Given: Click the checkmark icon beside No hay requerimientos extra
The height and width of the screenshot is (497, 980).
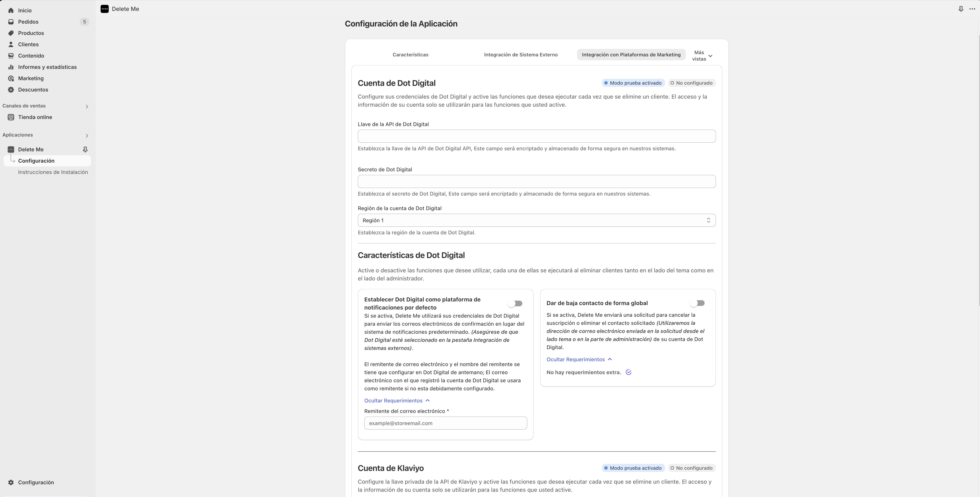Looking at the screenshot, I should (x=628, y=372).
